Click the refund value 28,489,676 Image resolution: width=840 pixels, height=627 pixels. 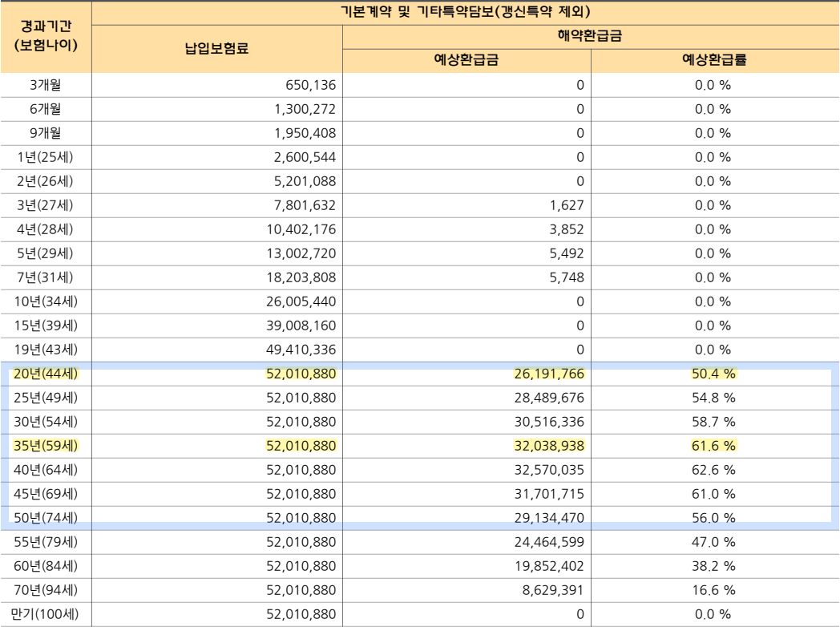click(549, 398)
